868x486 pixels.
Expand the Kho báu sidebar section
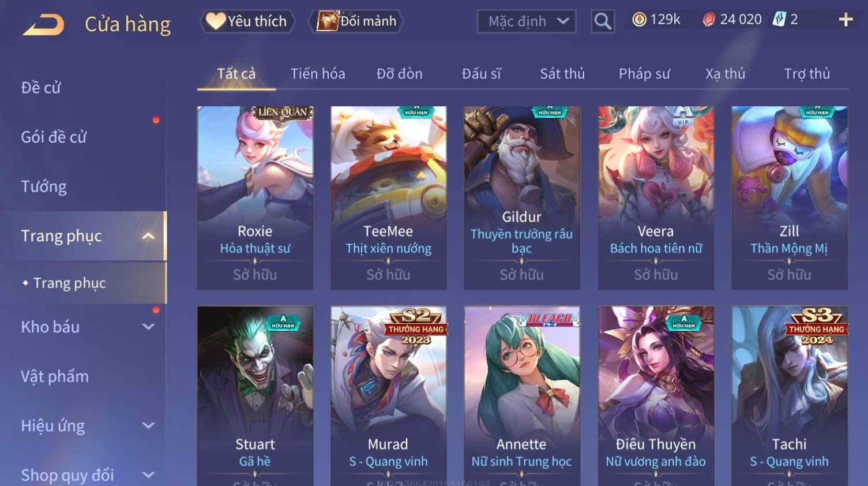click(148, 327)
